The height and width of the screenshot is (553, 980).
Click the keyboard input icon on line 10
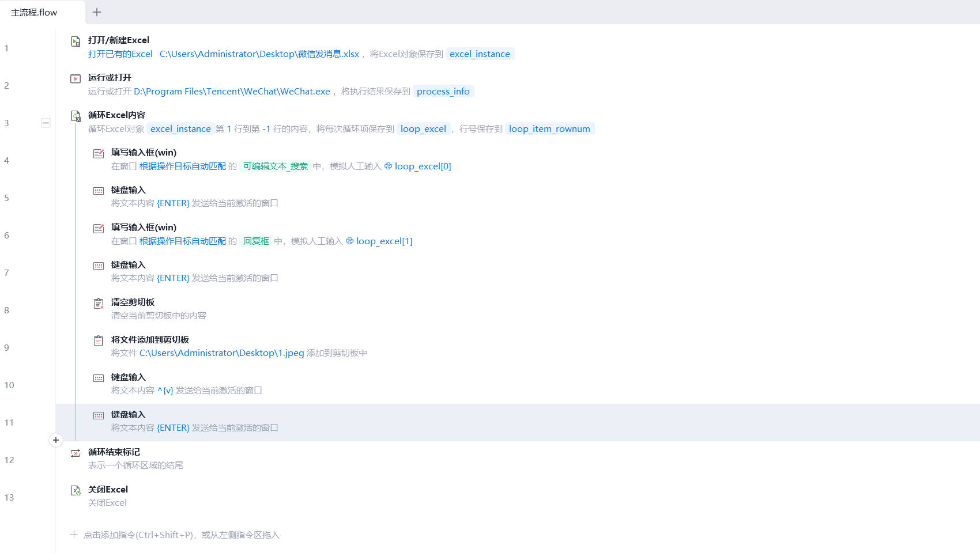[x=99, y=378]
